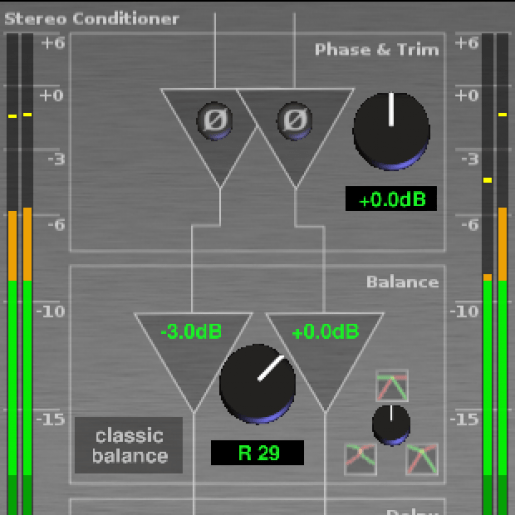Toggle the left channel phase invert button
515x515 pixels.
(214, 121)
